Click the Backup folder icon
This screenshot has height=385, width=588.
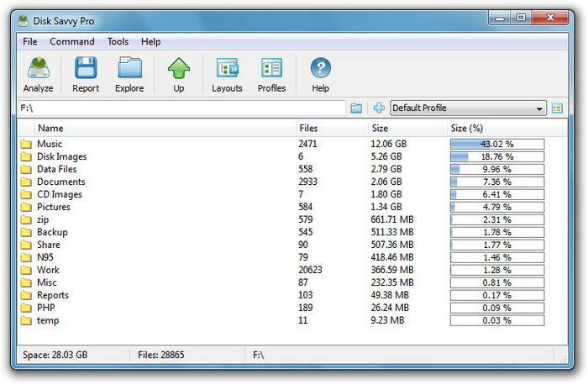(26, 232)
